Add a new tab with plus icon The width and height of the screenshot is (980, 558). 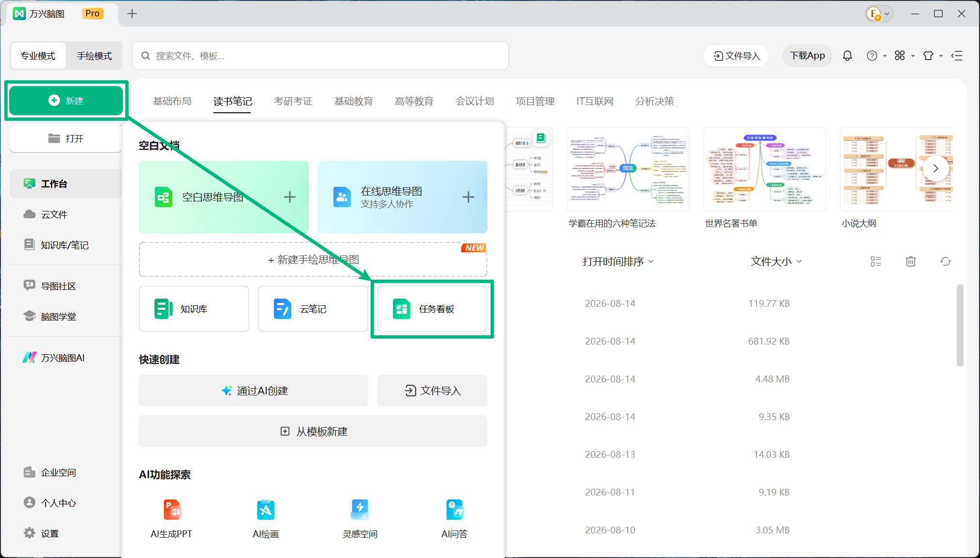coord(132,14)
